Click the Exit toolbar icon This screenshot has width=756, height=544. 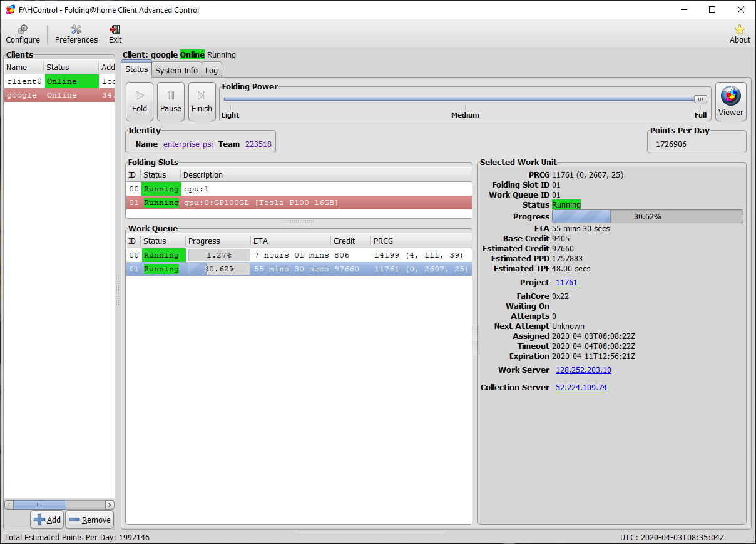click(x=115, y=34)
